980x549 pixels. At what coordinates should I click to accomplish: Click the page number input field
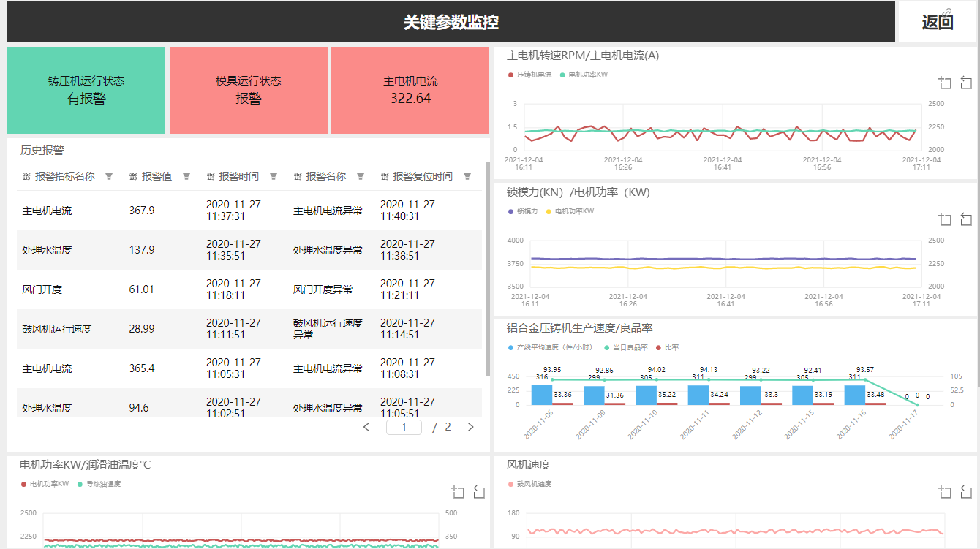tap(404, 427)
